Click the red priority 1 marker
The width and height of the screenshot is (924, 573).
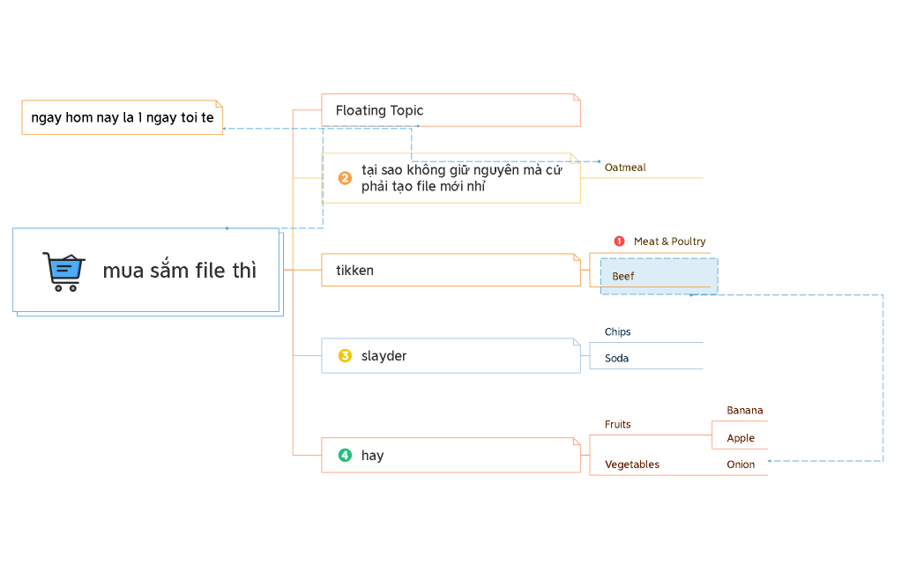[619, 242]
